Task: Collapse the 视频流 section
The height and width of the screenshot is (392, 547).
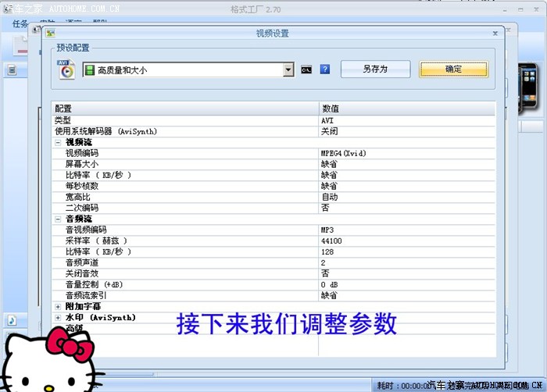Action: 58,143
